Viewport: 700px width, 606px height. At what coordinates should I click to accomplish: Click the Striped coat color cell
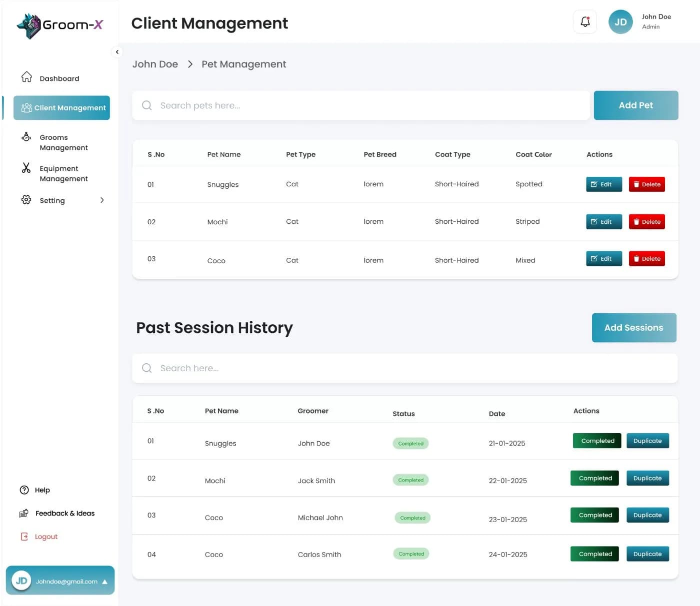[527, 221]
